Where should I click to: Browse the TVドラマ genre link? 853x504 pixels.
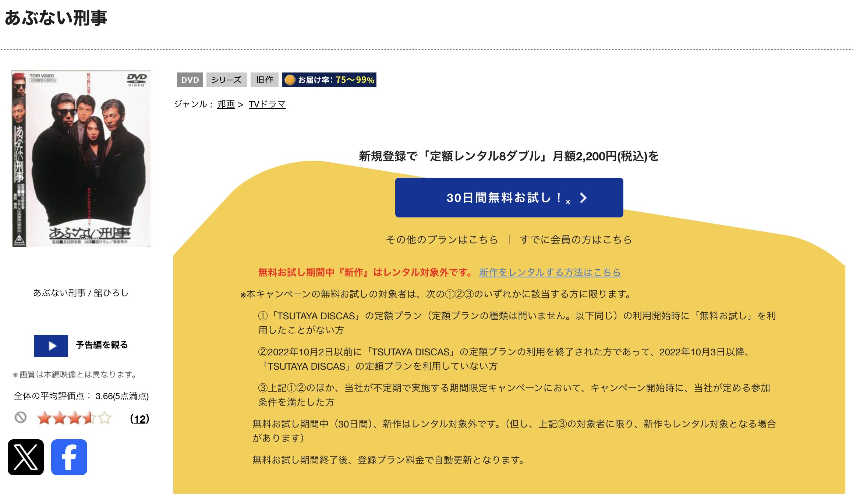267,104
